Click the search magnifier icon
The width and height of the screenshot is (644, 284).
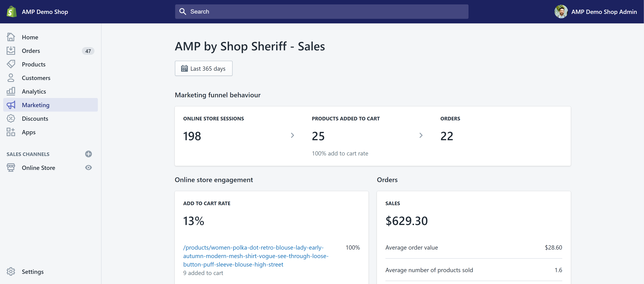(x=183, y=11)
